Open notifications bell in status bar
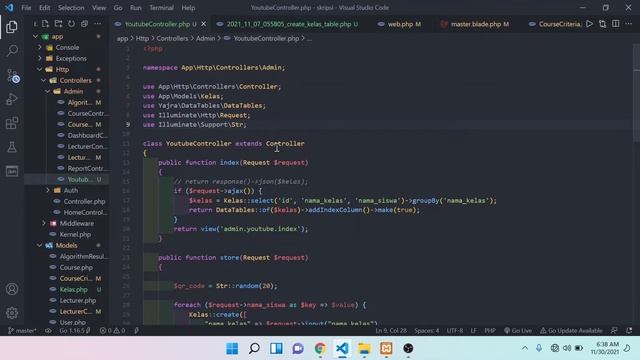This screenshot has height=360, width=640. coord(629,331)
